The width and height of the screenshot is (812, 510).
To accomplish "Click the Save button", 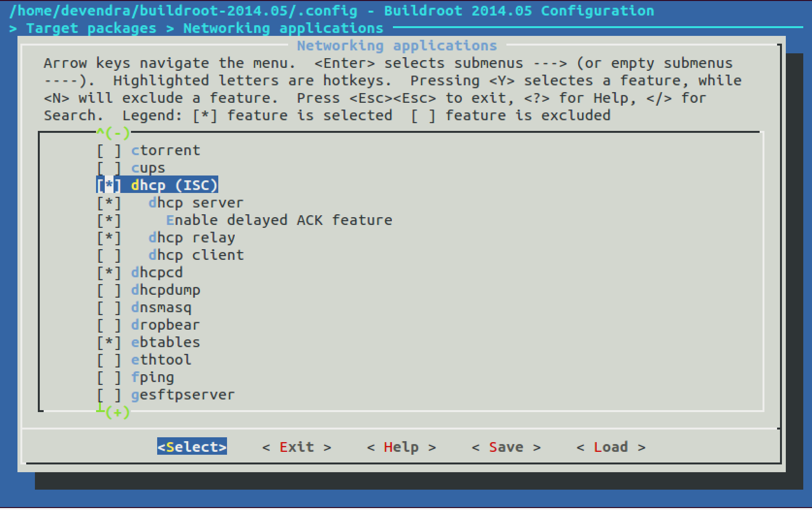I will (506, 447).
